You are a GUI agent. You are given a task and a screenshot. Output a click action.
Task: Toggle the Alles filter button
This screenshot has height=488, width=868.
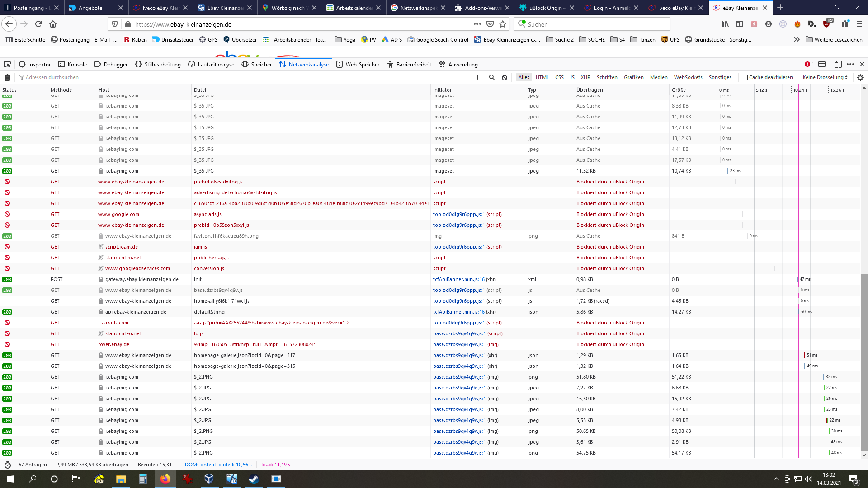click(524, 77)
